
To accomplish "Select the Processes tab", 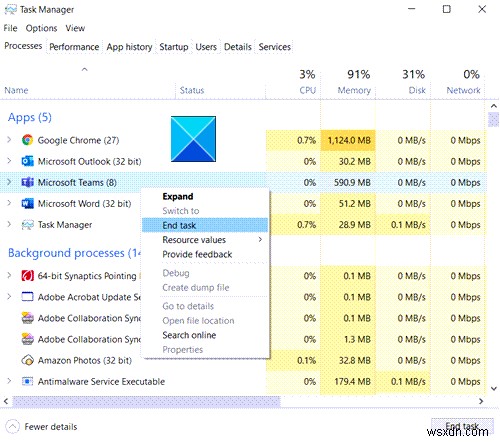I will [23, 46].
